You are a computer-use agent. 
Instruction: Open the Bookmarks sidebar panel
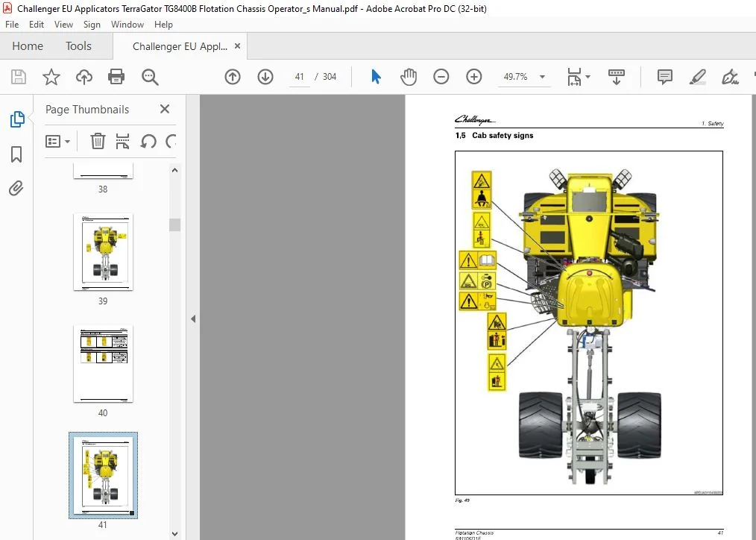click(x=16, y=154)
